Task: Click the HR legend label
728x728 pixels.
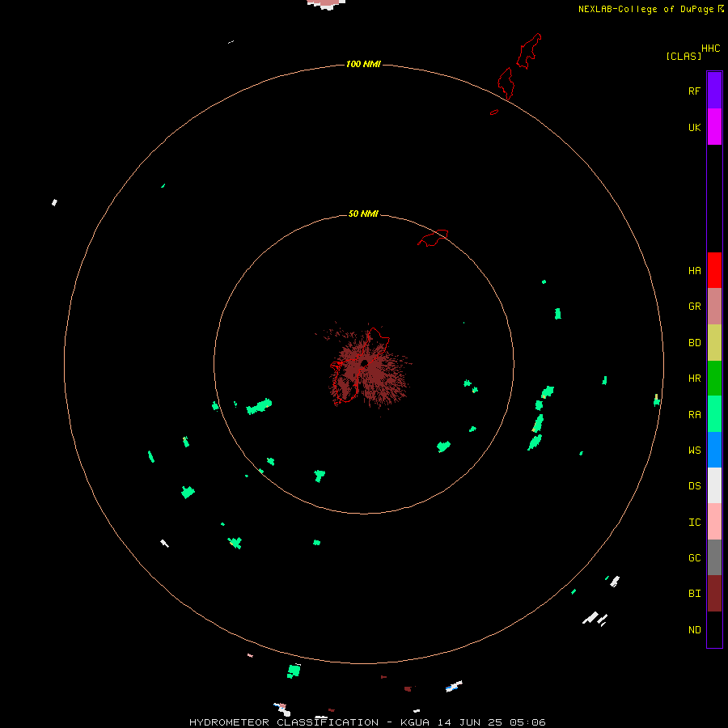Action: [x=694, y=379]
